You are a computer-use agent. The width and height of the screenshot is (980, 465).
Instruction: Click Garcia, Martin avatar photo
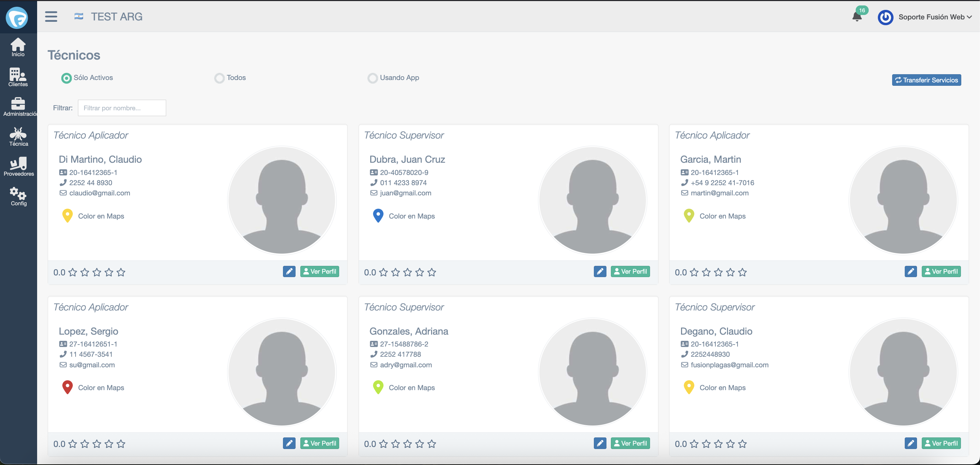pos(903,201)
